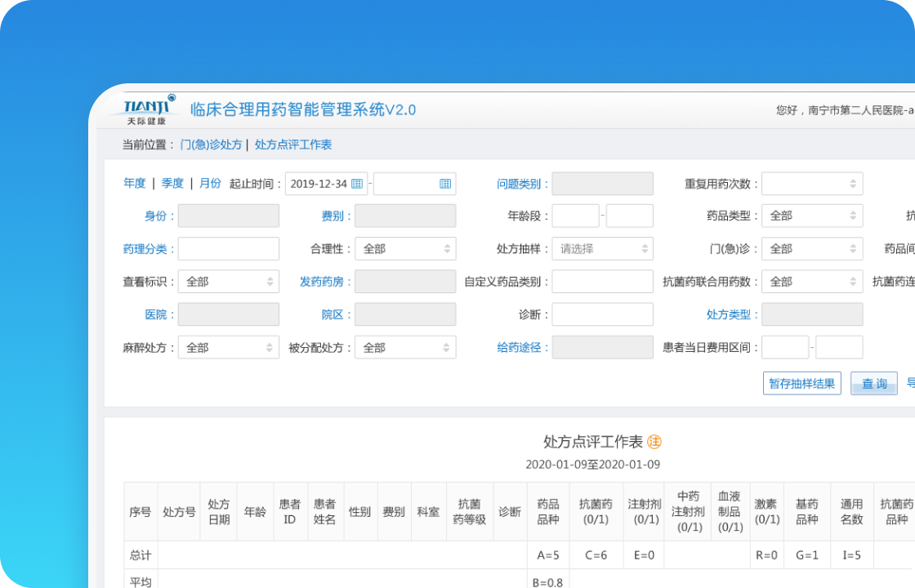Click the 身份 input box
This screenshot has width=915, height=588.
pyautogui.click(x=229, y=216)
